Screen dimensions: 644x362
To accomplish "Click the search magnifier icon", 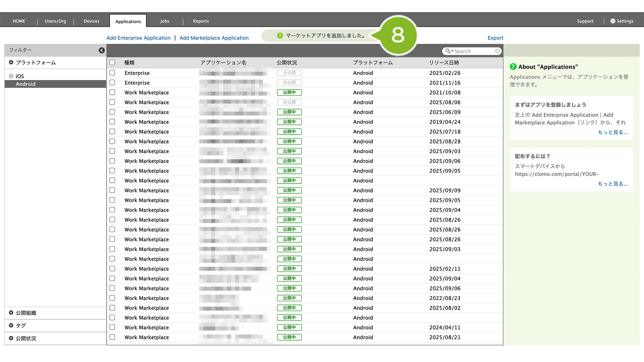I will coord(448,51).
